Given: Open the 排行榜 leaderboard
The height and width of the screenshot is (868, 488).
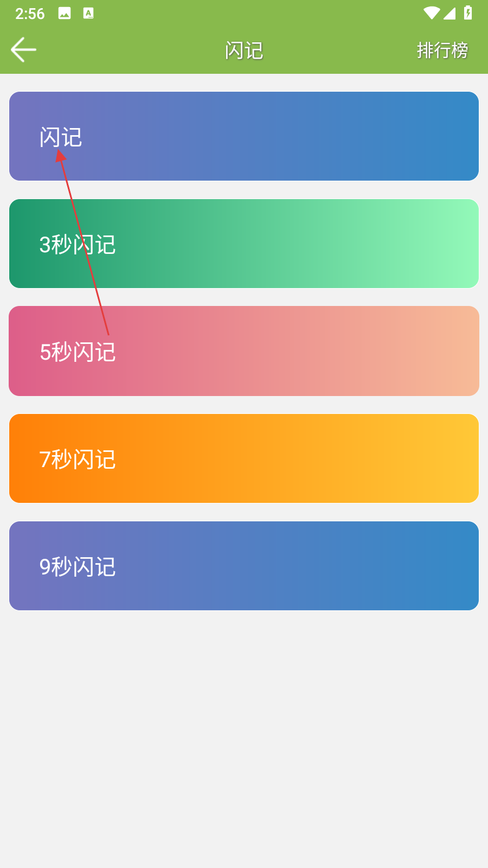Looking at the screenshot, I should 442,50.
